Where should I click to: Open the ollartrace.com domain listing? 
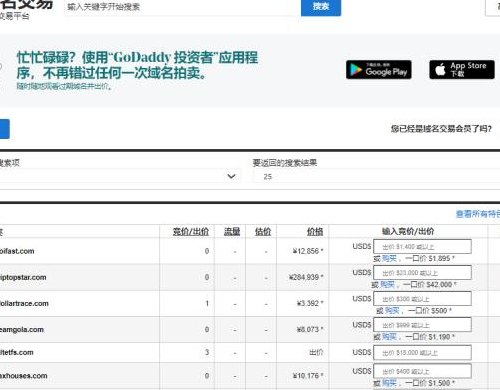[x=24, y=303]
